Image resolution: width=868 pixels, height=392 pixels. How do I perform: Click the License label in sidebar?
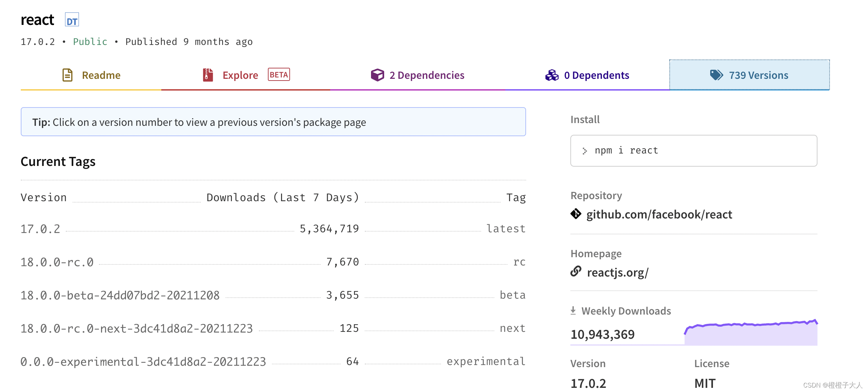pyautogui.click(x=712, y=364)
